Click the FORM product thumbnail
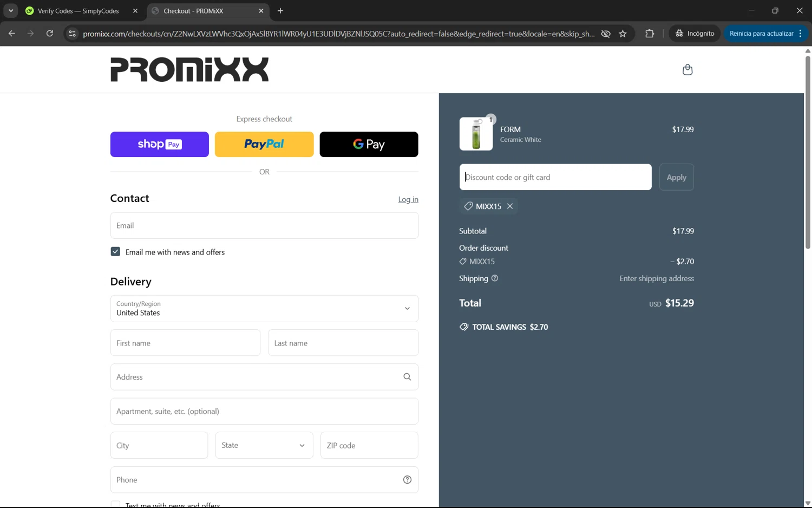Screen dimensions: 812x508 476,134
